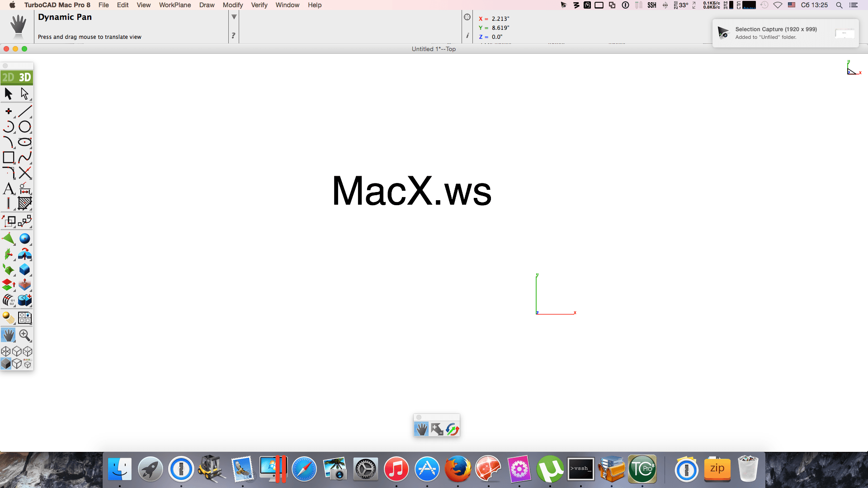Click the rotate view icon in floating palette
This screenshot has width=868, height=488.
(x=452, y=429)
